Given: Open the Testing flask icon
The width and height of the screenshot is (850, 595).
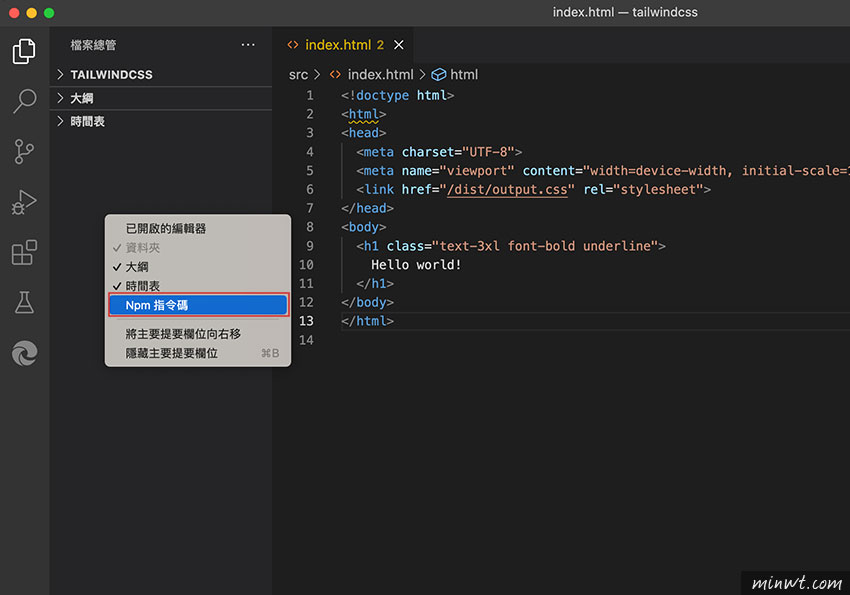Looking at the screenshot, I should (24, 302).
